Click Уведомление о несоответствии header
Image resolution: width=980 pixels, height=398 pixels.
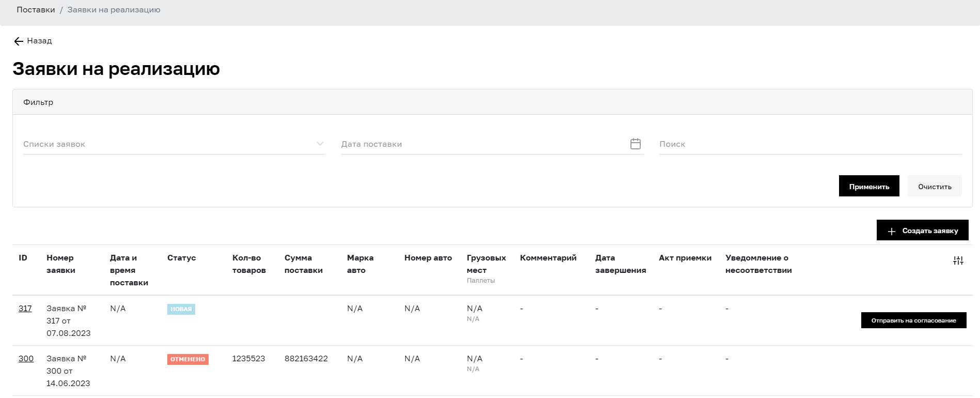[758, 264]
